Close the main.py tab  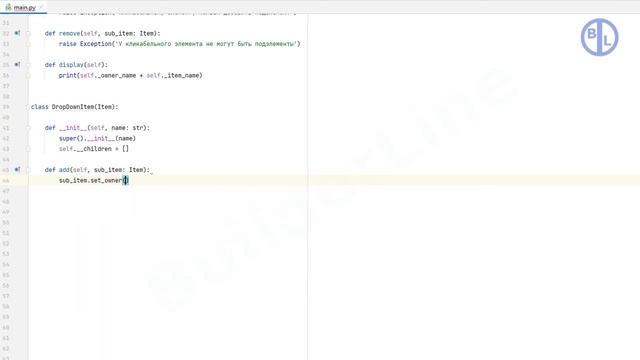coord(41,7)
